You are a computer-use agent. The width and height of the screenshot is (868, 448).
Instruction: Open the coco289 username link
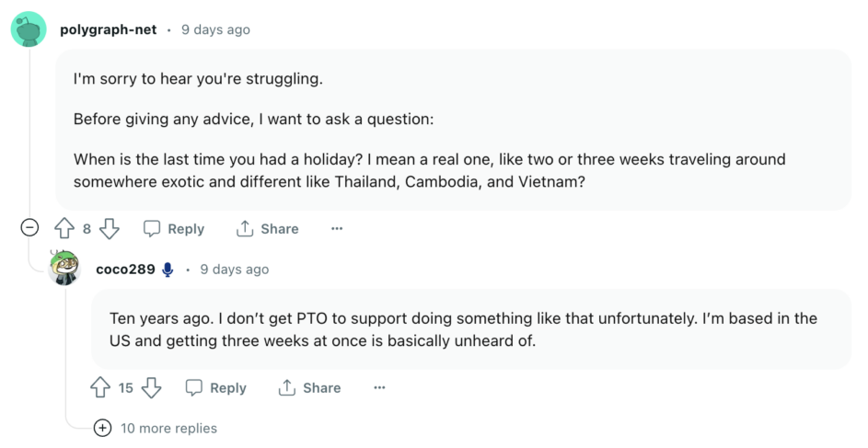pos(125,270)
